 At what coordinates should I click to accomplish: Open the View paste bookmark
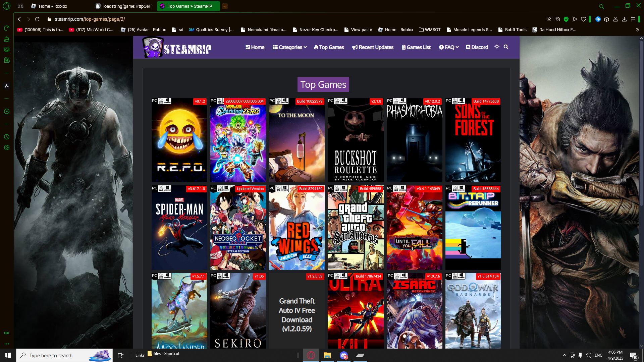pos(358,30)
